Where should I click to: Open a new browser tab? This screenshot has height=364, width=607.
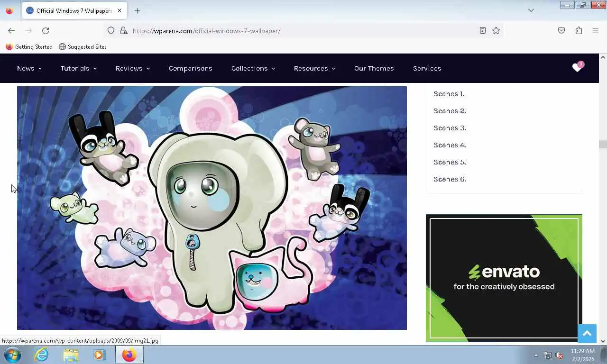137,10
